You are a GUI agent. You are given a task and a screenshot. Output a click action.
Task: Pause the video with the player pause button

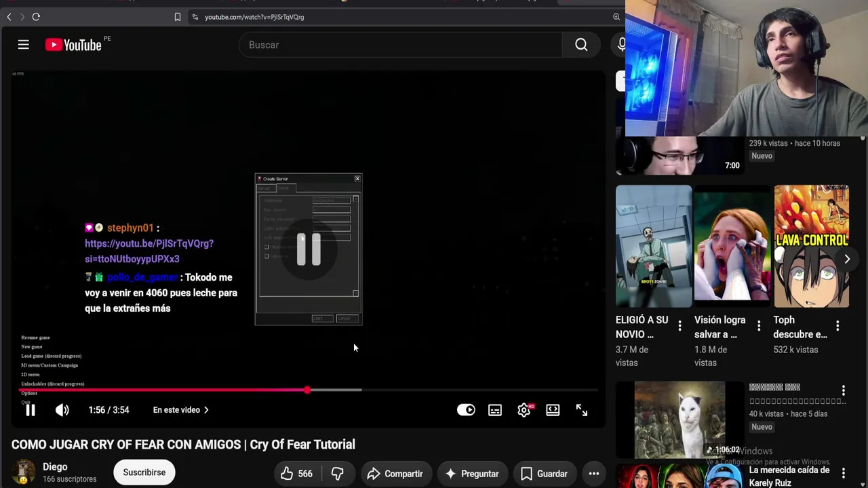(x=31, y=410)
